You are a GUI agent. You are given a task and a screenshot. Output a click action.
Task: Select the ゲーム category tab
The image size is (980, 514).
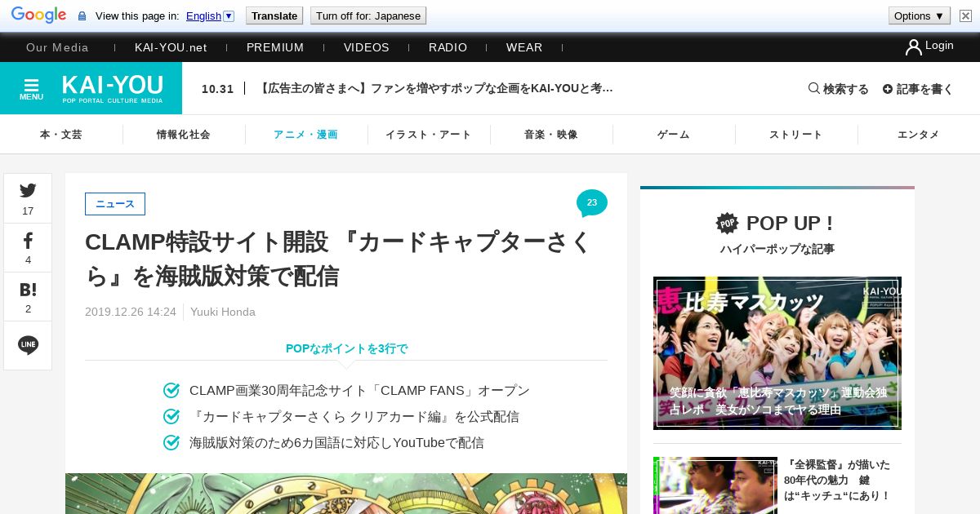pos(674,135)
